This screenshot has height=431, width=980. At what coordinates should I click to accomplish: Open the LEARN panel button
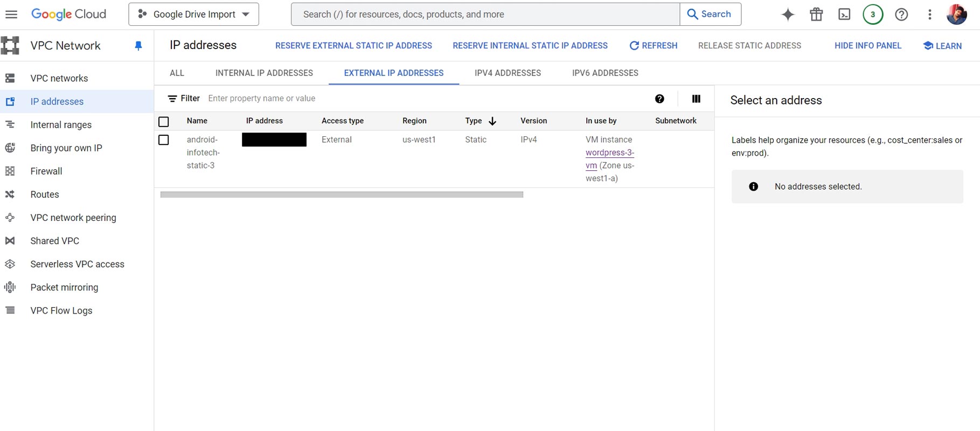point(942,46)
